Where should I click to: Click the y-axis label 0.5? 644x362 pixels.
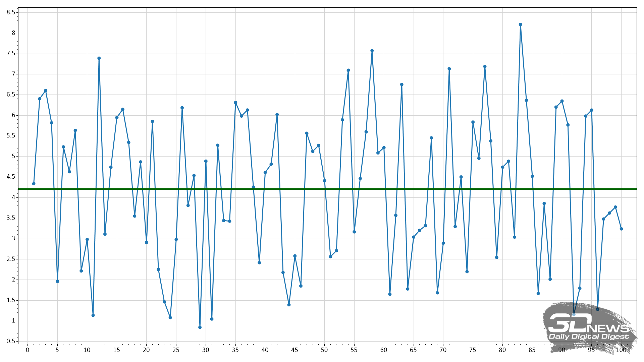(x=11, y=341)
